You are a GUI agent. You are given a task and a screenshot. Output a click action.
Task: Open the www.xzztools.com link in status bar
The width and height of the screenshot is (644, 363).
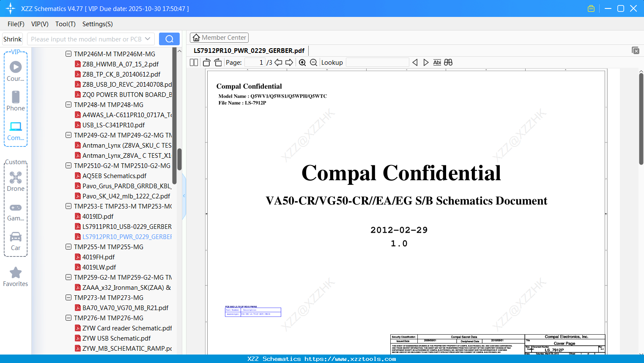pos(350,359)
